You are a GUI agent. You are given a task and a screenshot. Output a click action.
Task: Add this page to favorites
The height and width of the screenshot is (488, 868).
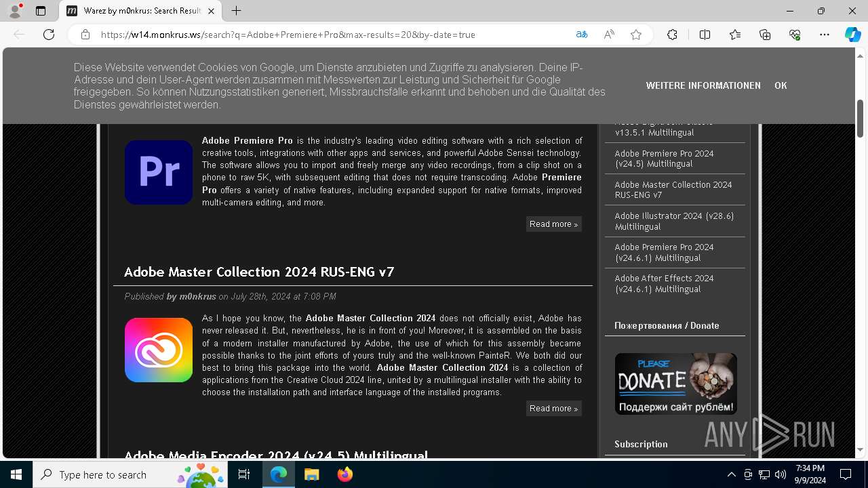click(x=636, y=35)
